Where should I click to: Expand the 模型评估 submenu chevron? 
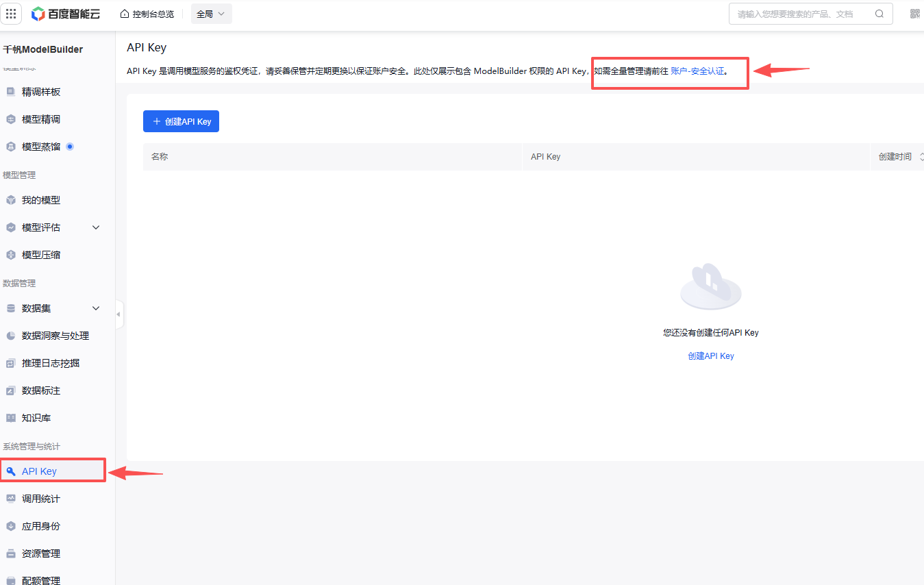(96, 227)
